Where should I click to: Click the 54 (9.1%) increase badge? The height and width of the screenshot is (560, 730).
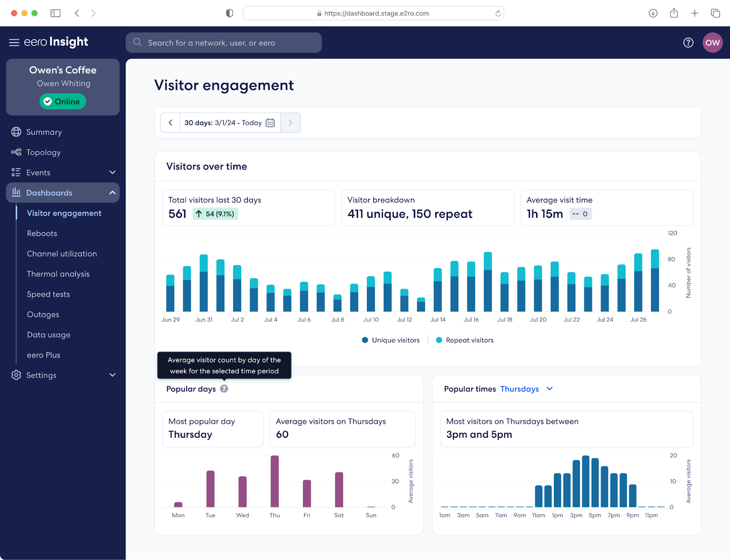[x=215, y=214]
